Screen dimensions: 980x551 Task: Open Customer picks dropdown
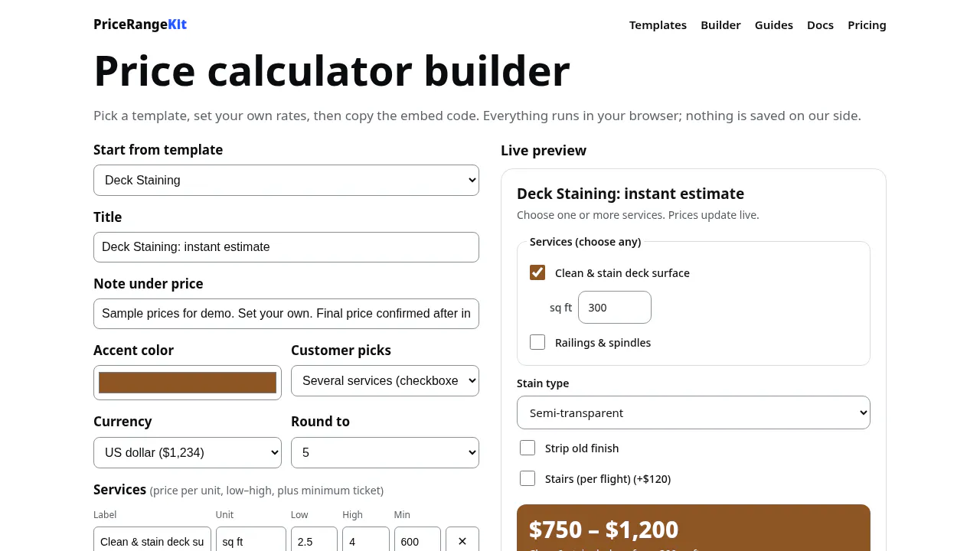click(x=385, y=380)
